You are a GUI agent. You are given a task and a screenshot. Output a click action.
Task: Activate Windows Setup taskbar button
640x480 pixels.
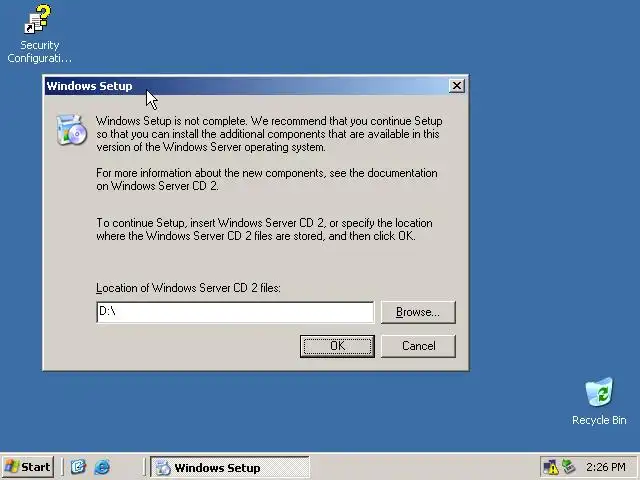click(x=230, y=467)
